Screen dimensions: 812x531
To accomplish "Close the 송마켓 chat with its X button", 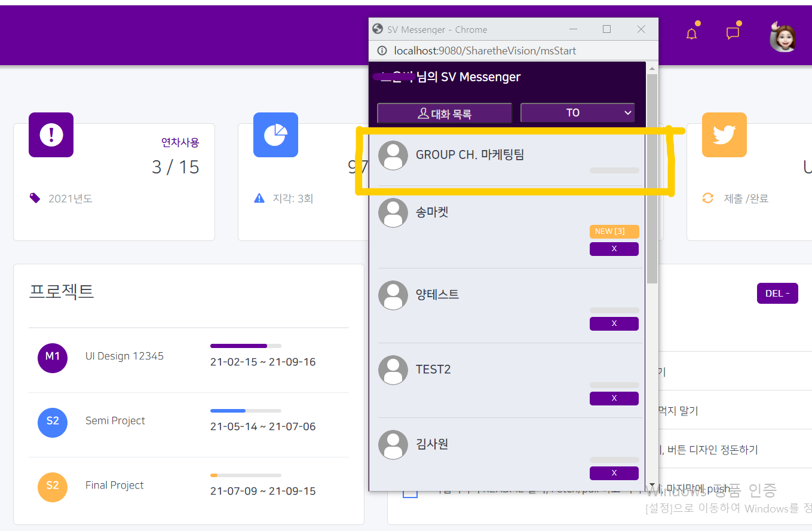I will (x=614, y=248).
